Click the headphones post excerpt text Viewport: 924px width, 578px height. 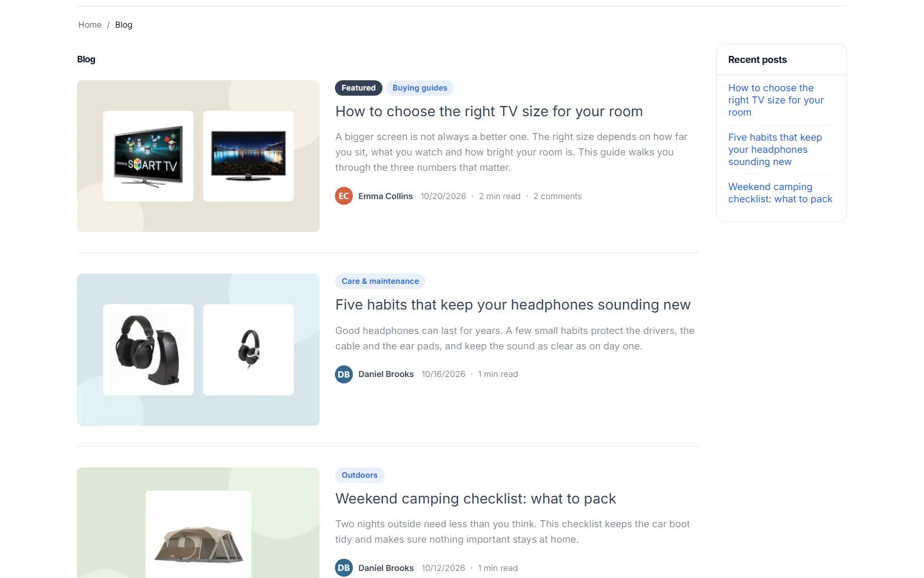(515, 338)
